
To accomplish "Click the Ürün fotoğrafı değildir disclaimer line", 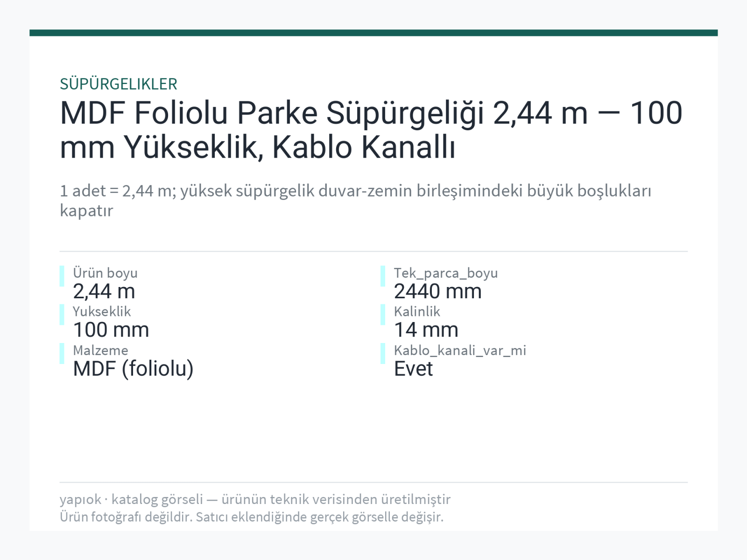I will click(252, 517).
